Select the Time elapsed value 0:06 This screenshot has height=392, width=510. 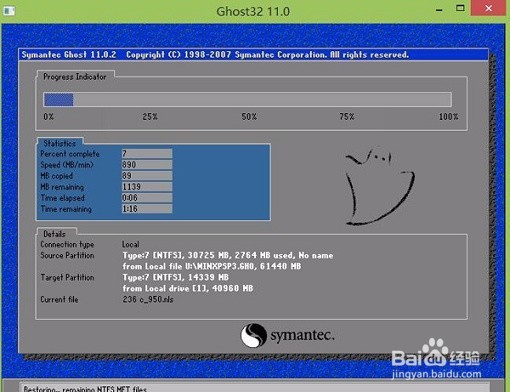point(147,198)
